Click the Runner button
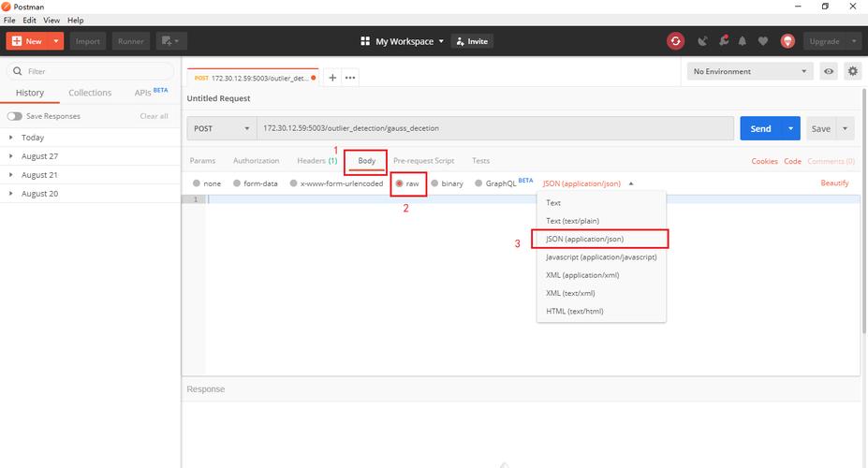The width and height of the screenshot is (868, 468). click(131, 41)
